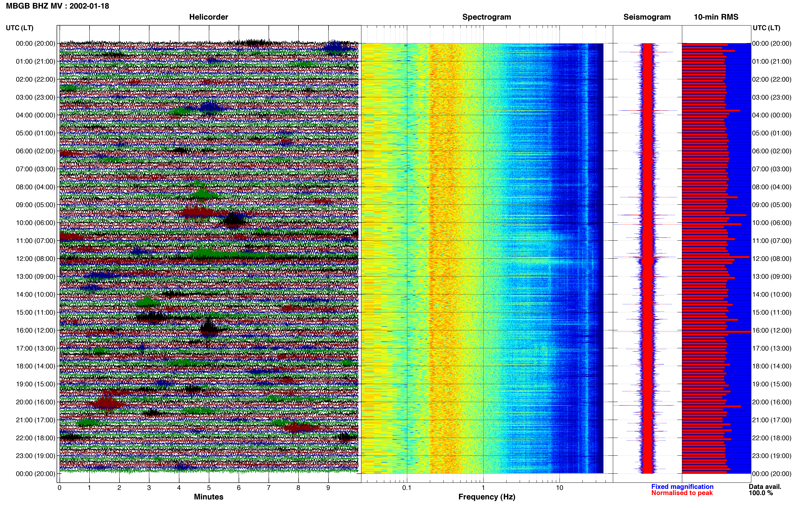Screen dimensions: 812x508
Task: Click the right '06:00 (02:00)' time label
Action: pos(772,151)
